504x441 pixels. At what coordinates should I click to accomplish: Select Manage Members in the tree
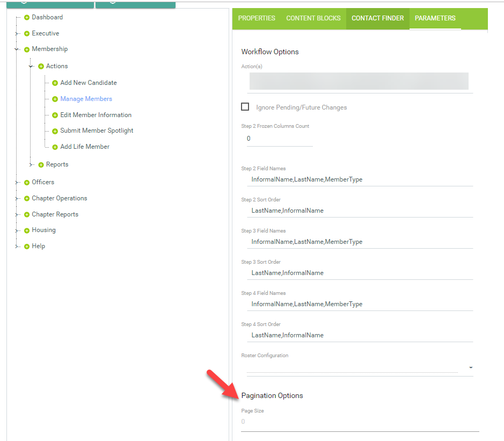tap(86, 99)
